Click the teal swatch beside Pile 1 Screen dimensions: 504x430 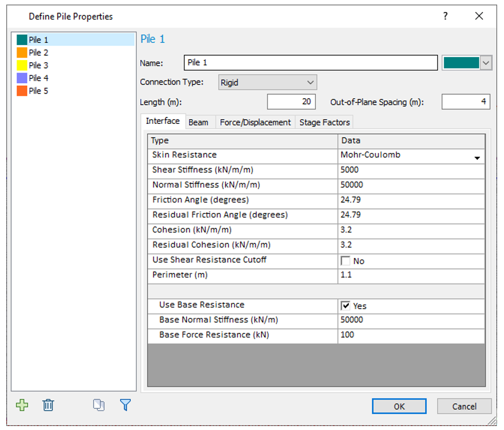tap(22, 39)
